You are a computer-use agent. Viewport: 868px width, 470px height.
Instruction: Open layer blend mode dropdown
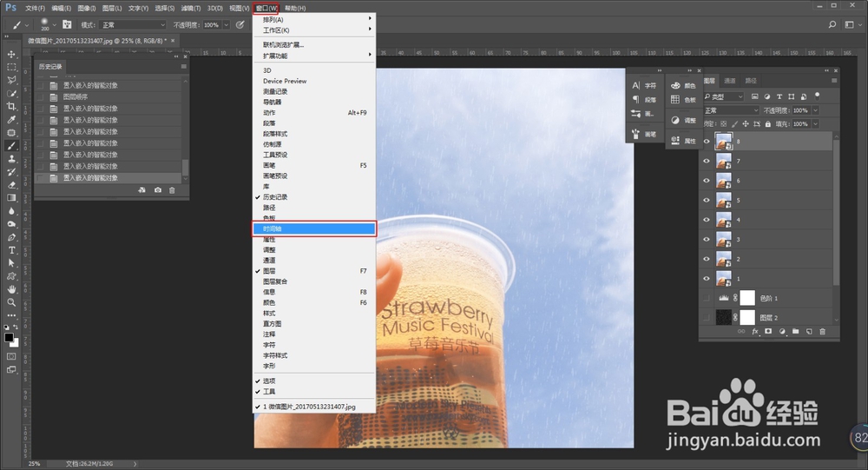pos(731,110)
